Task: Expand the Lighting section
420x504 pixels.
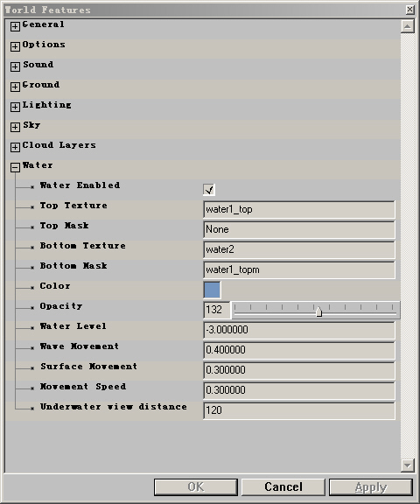Action: pyautogui.click(x=15, y=107)
